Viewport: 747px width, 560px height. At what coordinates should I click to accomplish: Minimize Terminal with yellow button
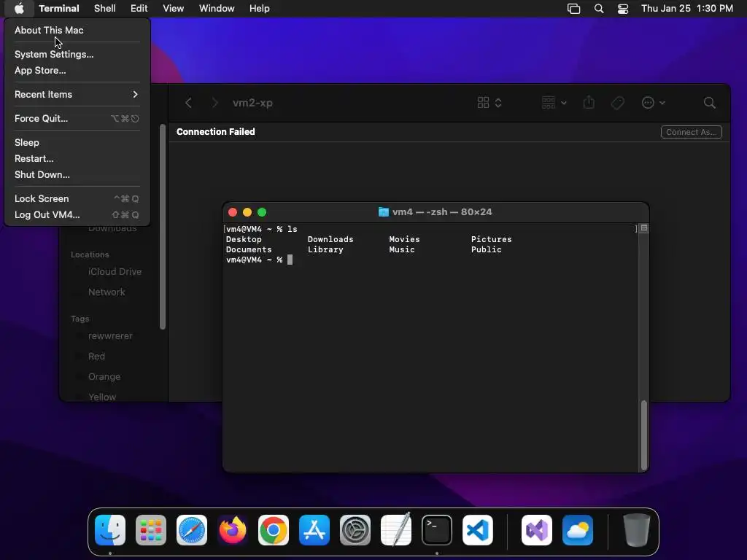[x=247, y=212]
